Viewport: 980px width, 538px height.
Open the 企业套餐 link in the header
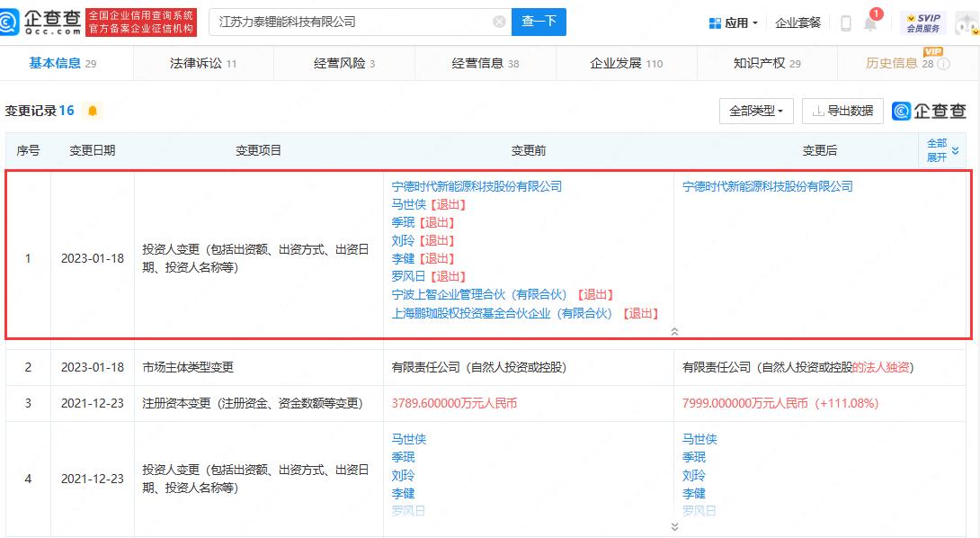798,23
